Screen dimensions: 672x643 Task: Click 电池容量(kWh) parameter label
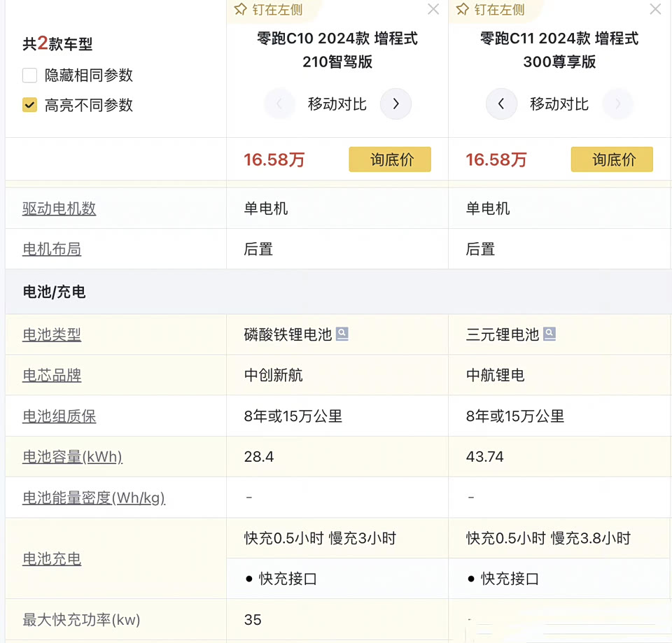click(72, 457)
